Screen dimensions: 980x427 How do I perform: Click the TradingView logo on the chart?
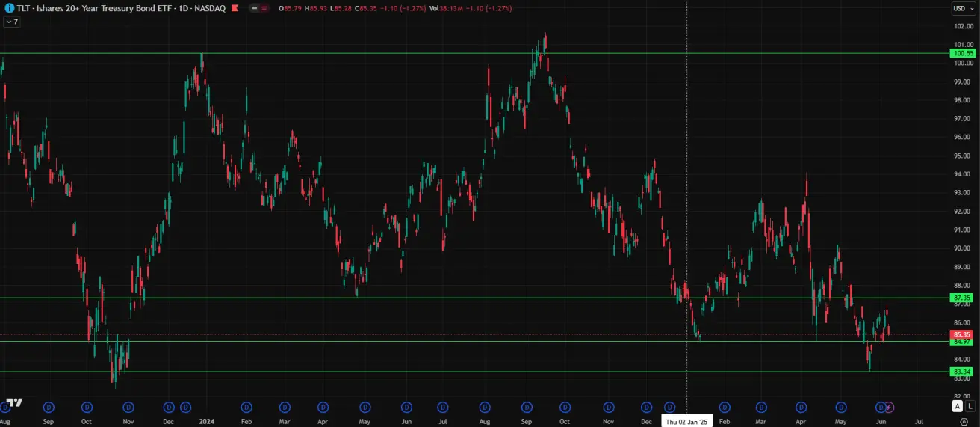coord(14,402)
